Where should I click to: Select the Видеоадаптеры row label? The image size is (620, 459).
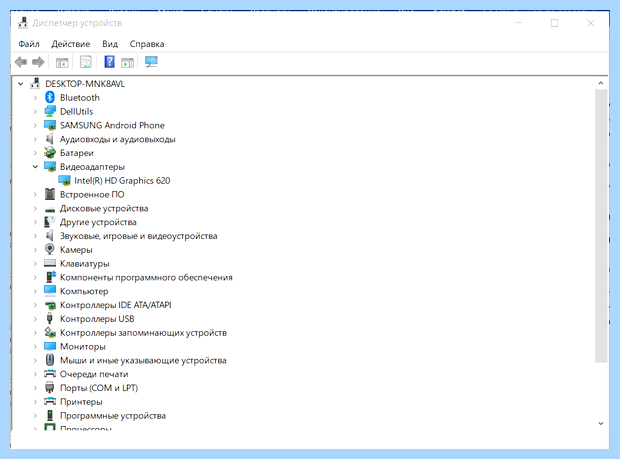92,167
